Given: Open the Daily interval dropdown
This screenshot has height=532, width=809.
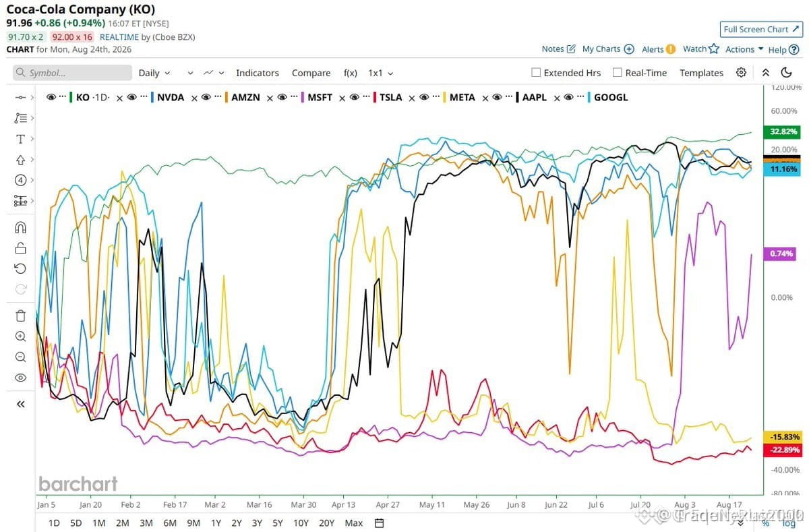Looking at the screenshot, I should click(154, 73).
